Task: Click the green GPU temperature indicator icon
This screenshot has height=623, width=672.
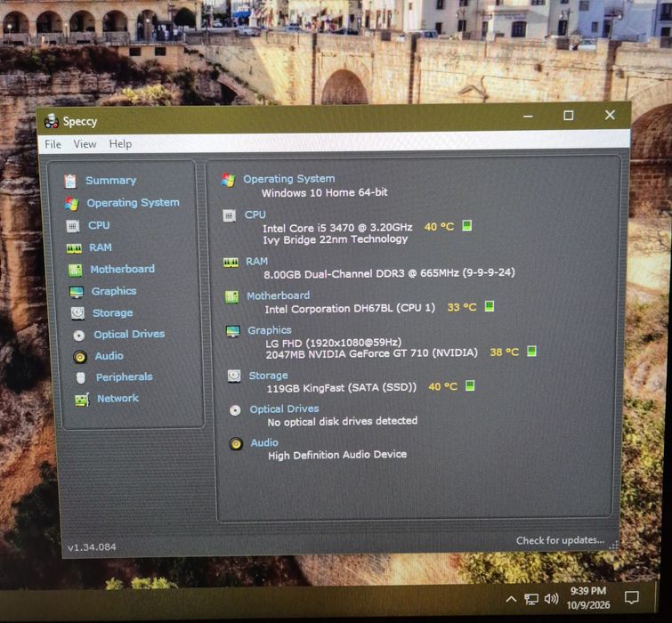Action: point(531,352)
